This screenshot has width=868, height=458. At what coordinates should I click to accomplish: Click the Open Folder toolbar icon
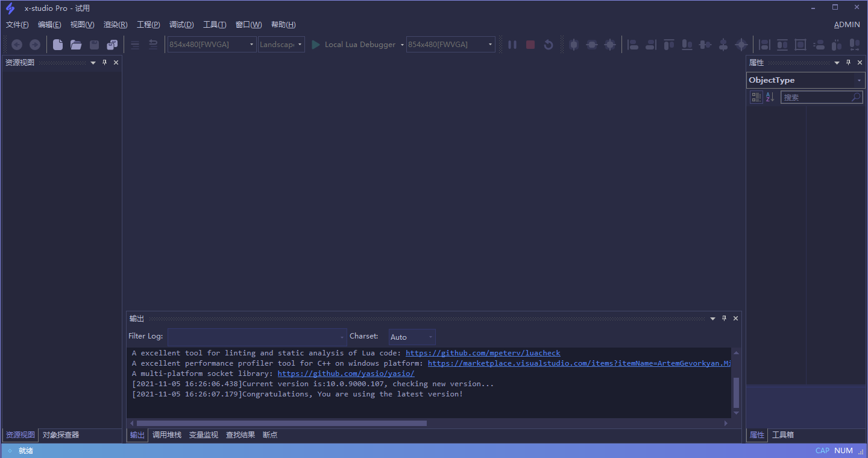(76, 45)
